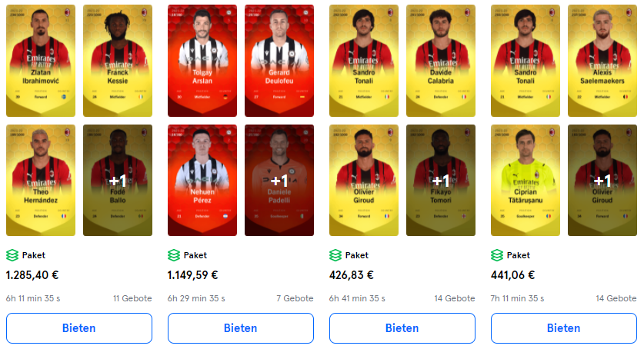Open Gerard Deulofeu's red card
Viewport: 644px width, 349px height.
(279, 61)
